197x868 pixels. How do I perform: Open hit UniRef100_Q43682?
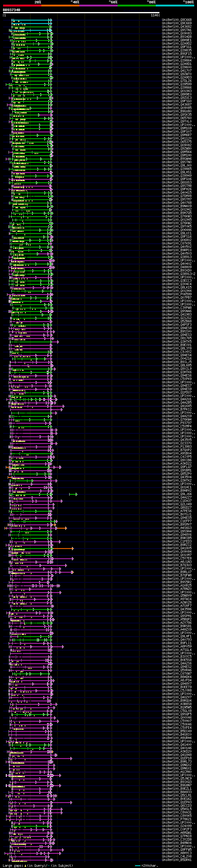(x=177, y=26)
